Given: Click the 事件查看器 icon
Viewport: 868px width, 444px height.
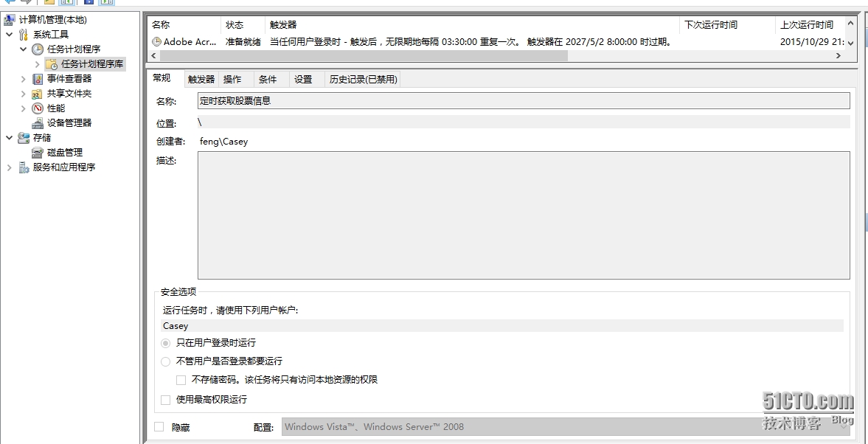Looking at the screenshot, I should pos(37,79).
